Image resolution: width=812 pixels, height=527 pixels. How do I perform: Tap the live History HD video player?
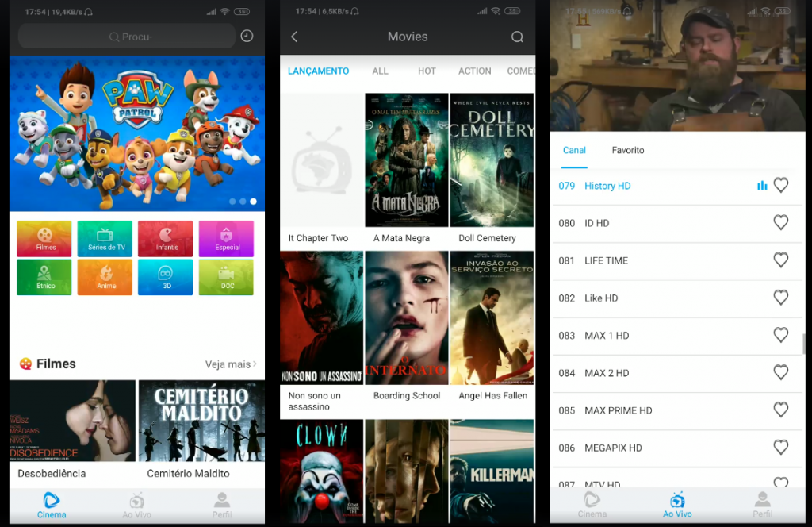677,66
